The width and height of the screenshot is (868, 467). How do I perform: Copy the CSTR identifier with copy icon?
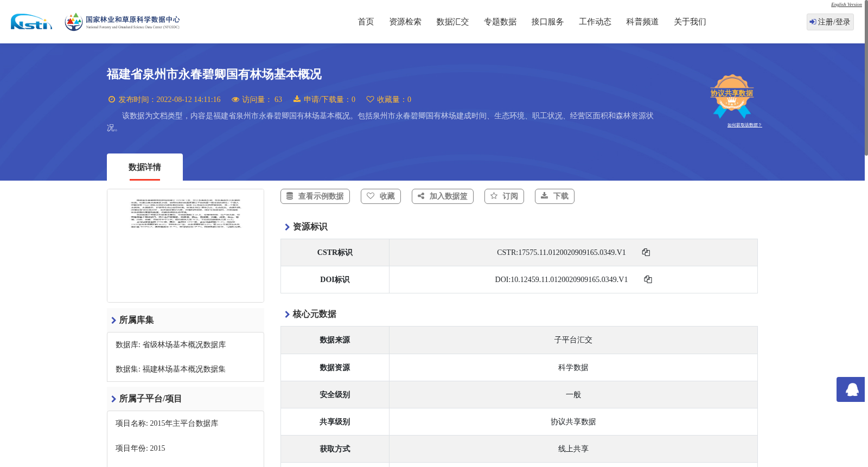tap(646, 252)
